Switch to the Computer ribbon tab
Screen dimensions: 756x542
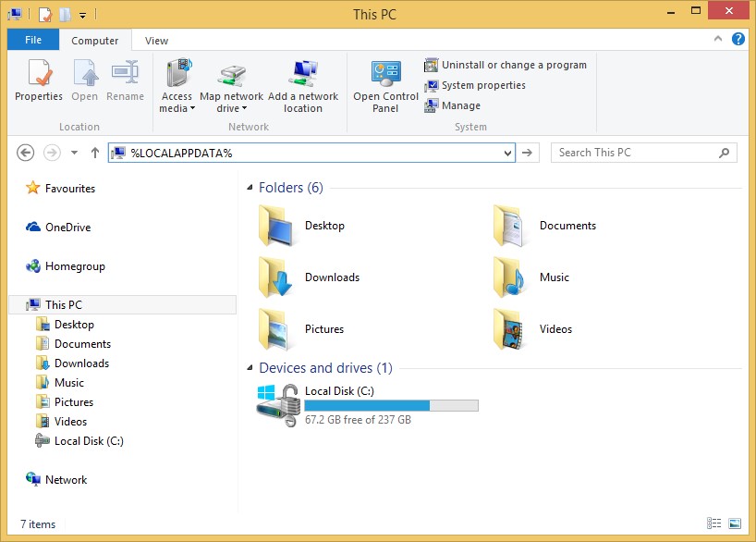95,41
